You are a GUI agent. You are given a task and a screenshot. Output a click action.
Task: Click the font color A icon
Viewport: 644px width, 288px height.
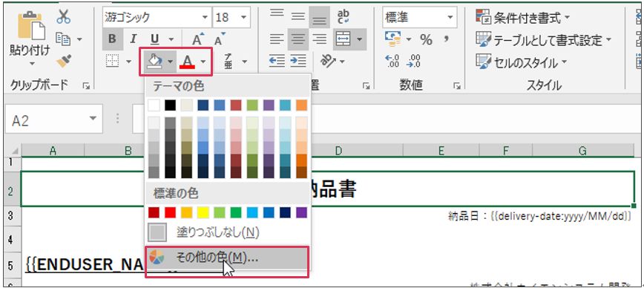pyautogui.click(x=187, y=62)
